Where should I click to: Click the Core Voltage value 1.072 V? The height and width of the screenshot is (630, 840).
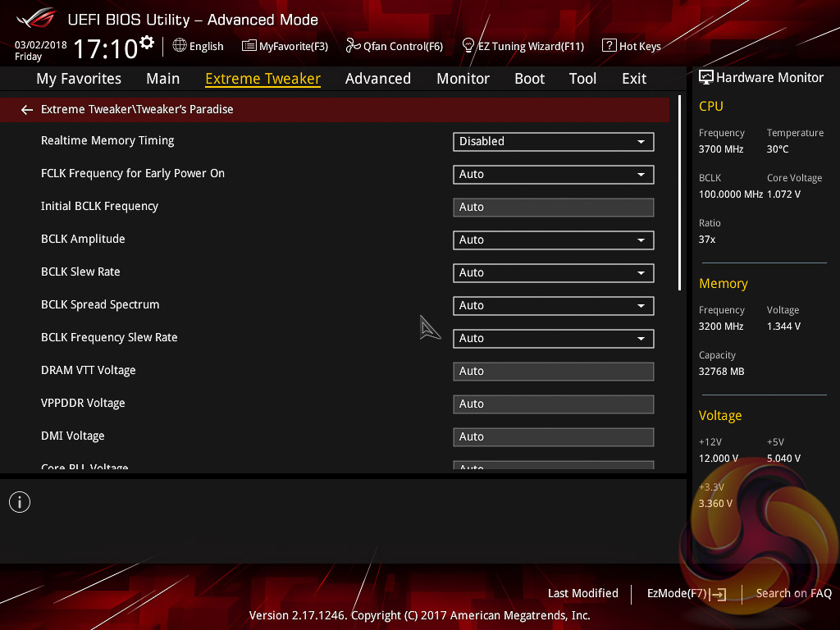(783, 194)
